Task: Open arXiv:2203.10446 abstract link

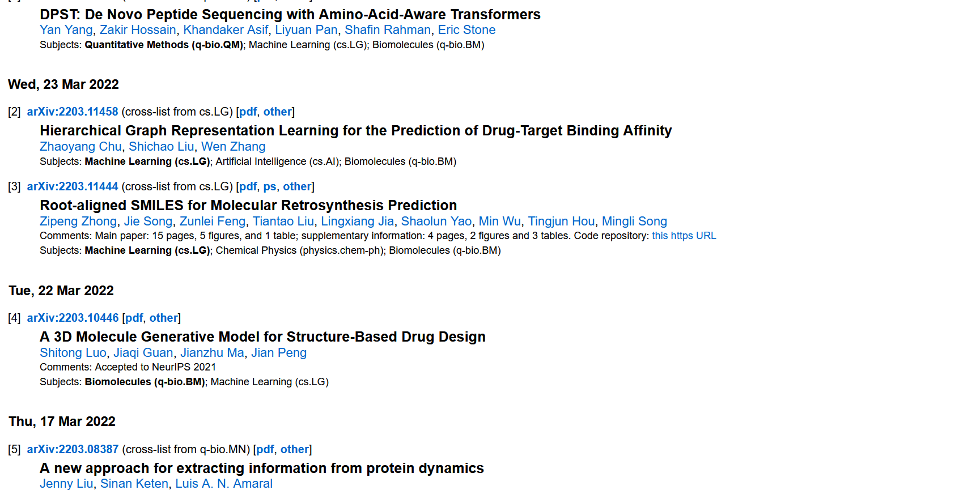Action: [73, 318]
